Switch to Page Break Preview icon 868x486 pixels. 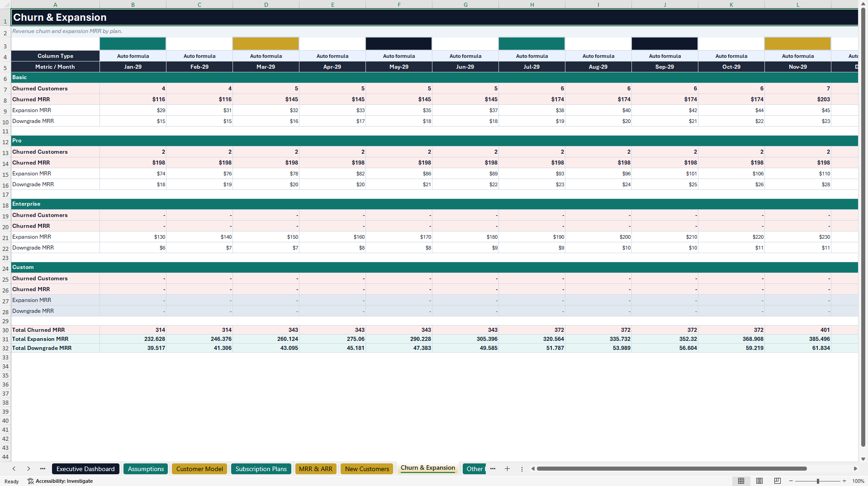[778, 481]
